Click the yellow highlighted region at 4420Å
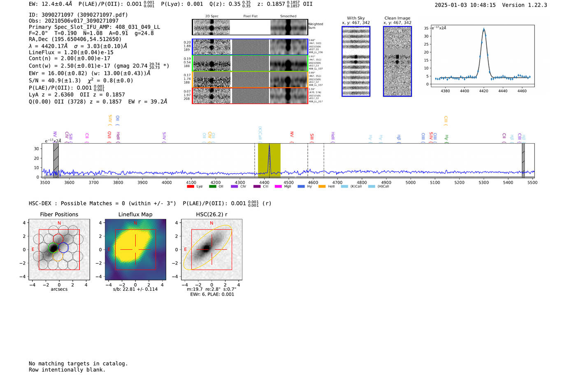Viewport: 576px width, 392px height. 269,160
